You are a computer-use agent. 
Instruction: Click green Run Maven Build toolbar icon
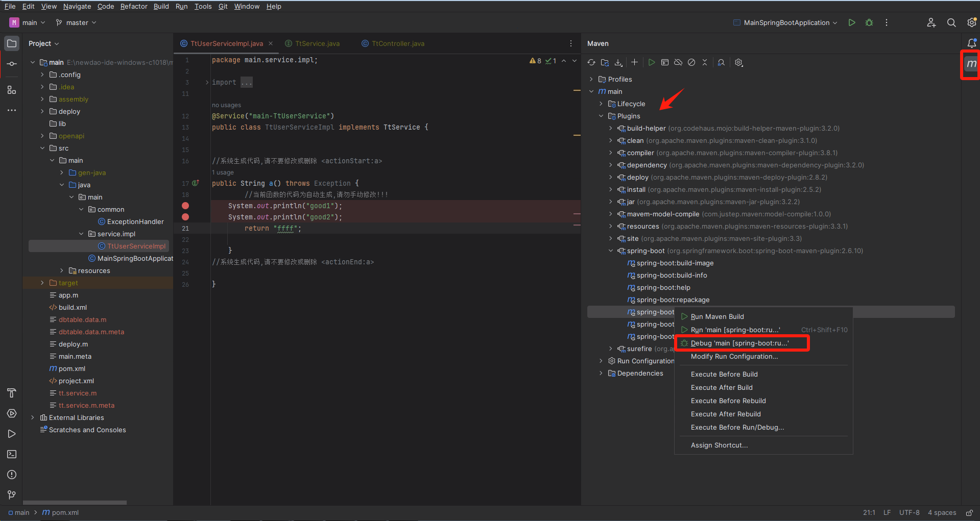[652, 62]
